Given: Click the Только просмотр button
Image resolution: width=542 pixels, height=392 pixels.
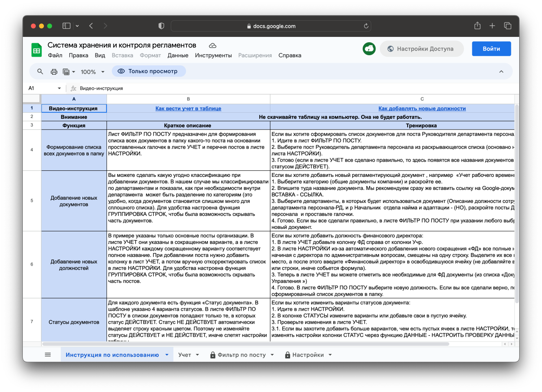Looking at the screenshot, I should 149,71.
